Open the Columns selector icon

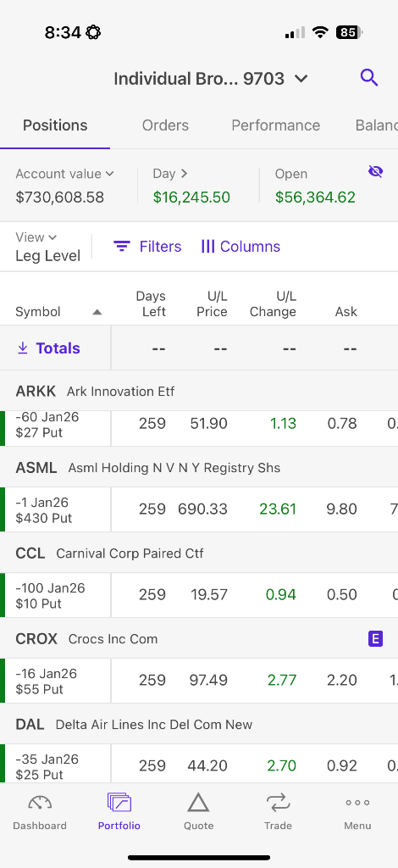pos(207,247)
